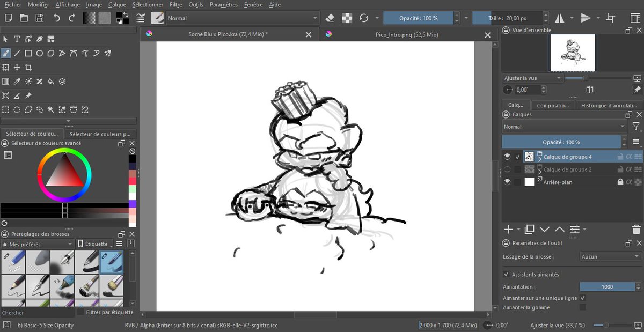
Task: Adjust the layer Opacité slider
Action: 561,142
